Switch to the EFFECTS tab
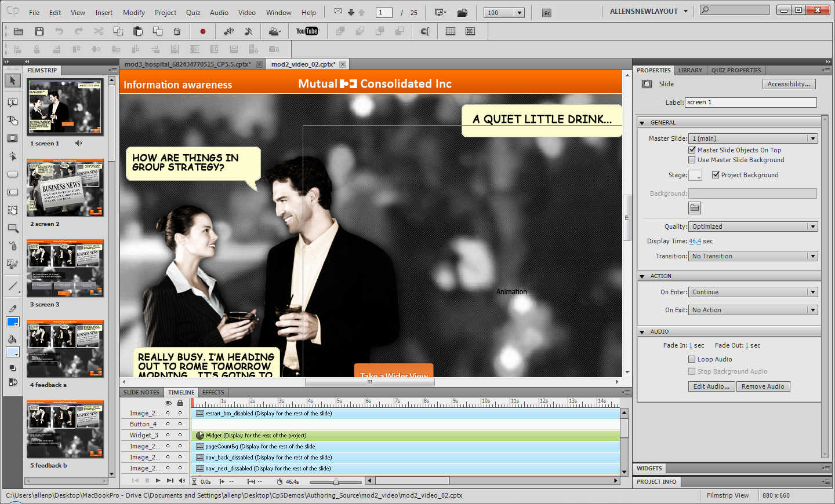Viewport: 835px width, 504px height. point(213,392)
